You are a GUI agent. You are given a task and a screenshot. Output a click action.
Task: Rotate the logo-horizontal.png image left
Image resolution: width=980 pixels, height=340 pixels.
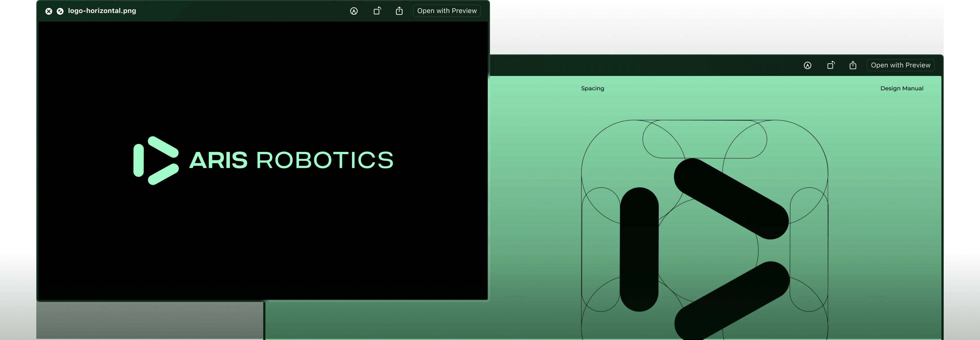(377, 11)
